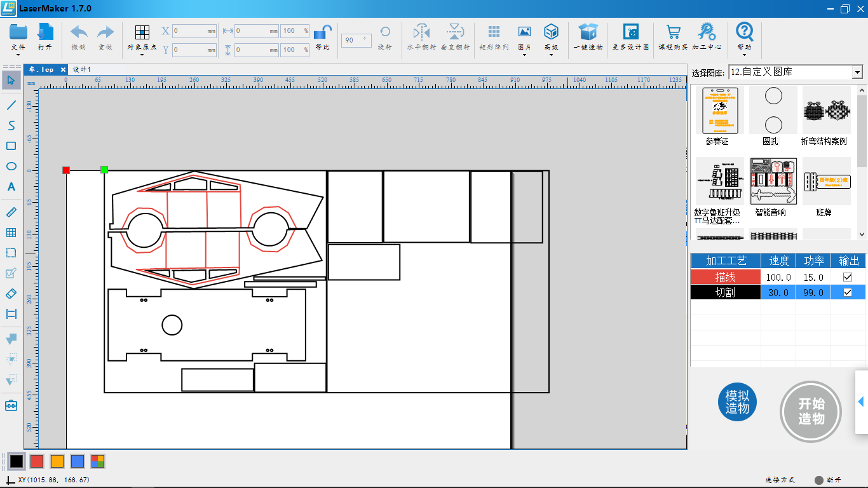Uncheck output for the 切割 row

847,292
